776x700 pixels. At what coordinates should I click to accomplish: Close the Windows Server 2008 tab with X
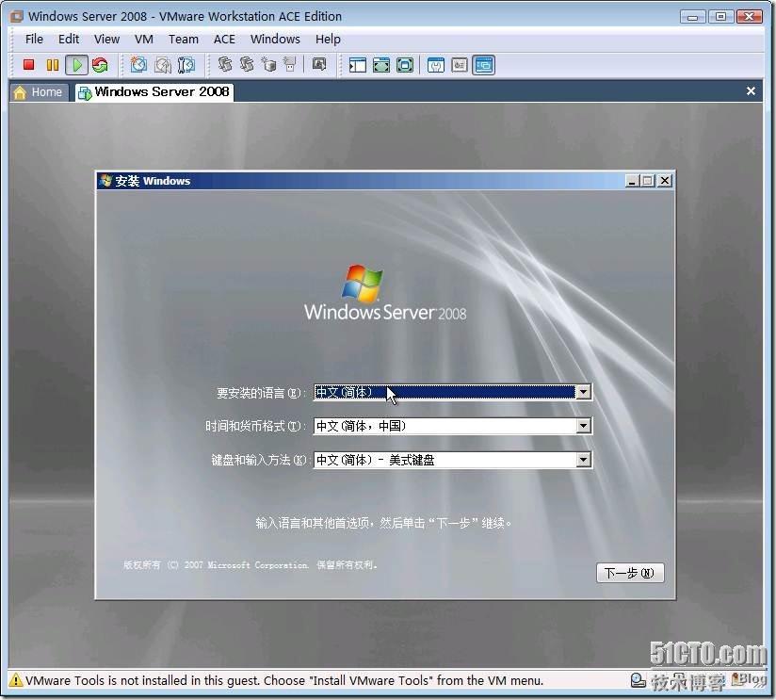tap(751, 91)
